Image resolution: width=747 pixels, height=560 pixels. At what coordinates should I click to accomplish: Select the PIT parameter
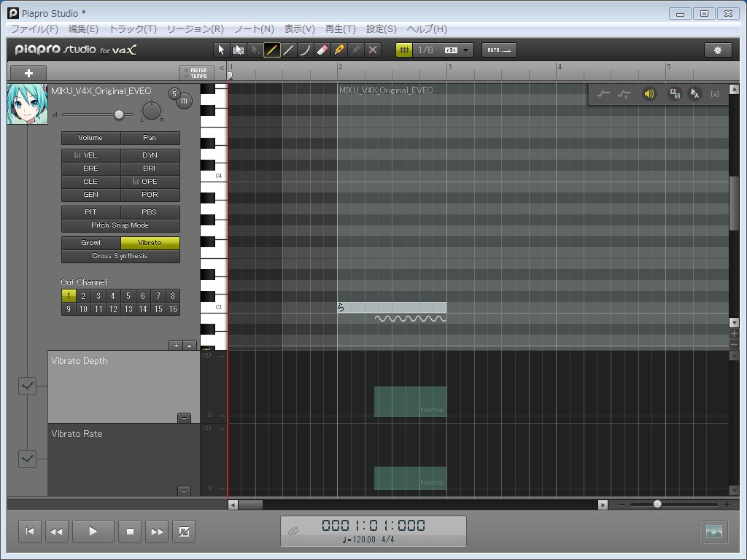pyautogui.click(x=90, y=212)
